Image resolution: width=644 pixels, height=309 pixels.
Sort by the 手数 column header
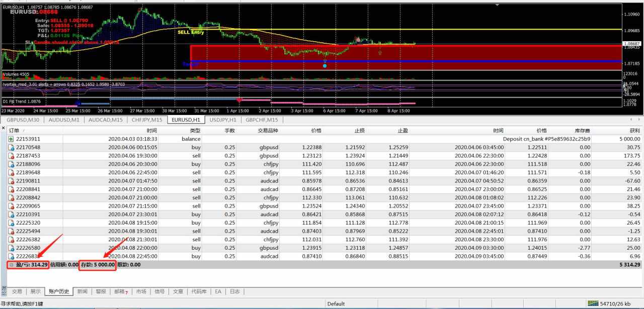[x=229, y=131]
